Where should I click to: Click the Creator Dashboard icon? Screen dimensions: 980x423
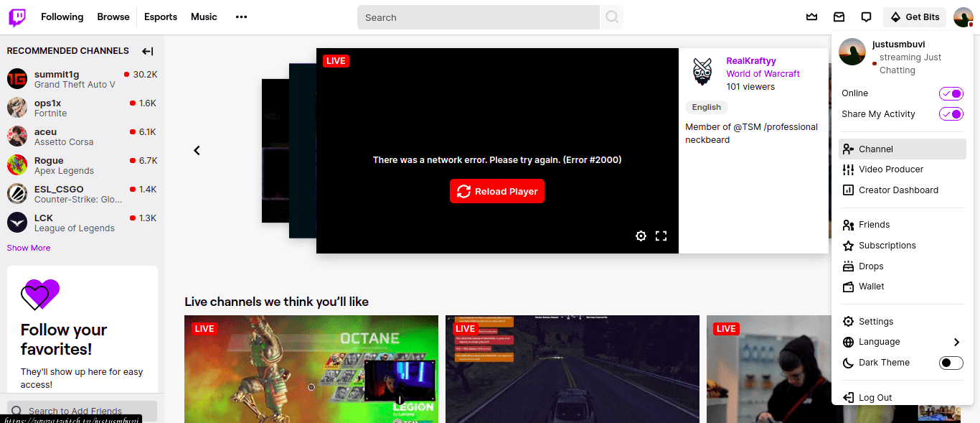(848, 190)
